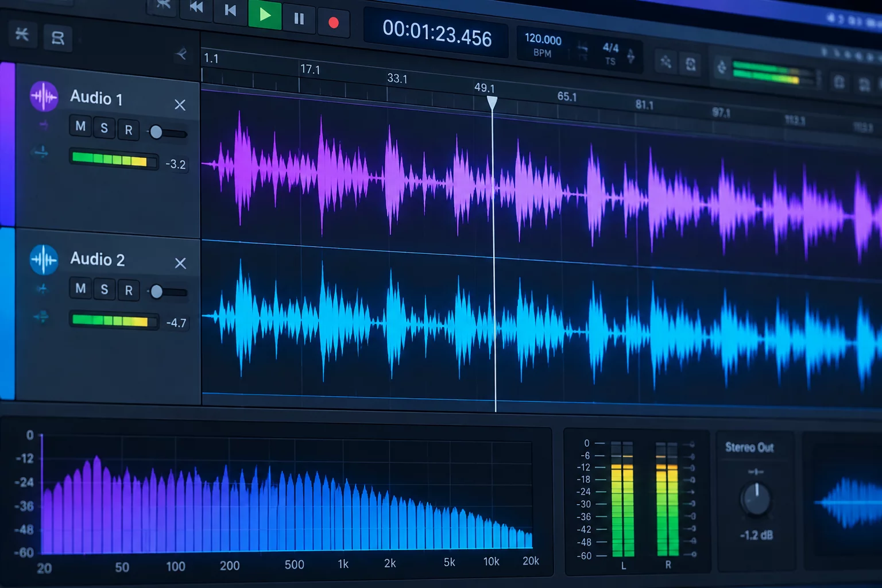Mute the Audio 2 track

(80, 288)
